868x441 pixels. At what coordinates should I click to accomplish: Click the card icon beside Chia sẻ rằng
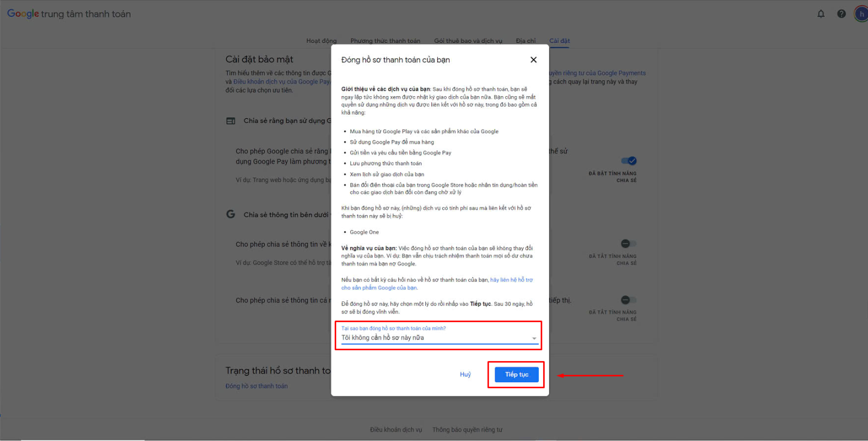click(x=231, y=121)
